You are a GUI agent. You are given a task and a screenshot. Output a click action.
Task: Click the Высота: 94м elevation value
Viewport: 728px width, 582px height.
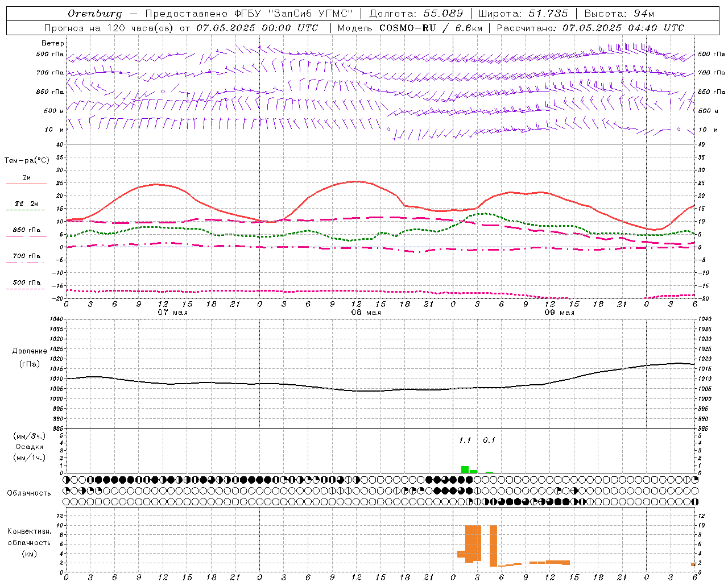pos(619,14)
